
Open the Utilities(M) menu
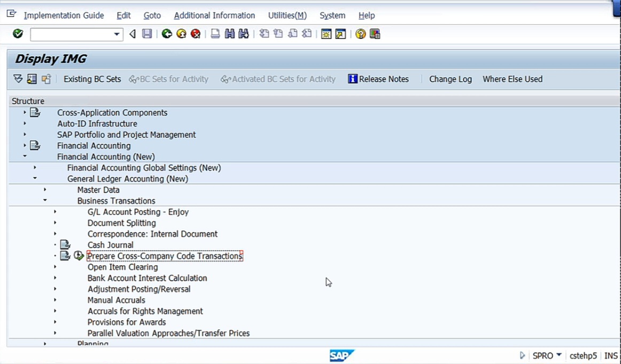point(287,16)
